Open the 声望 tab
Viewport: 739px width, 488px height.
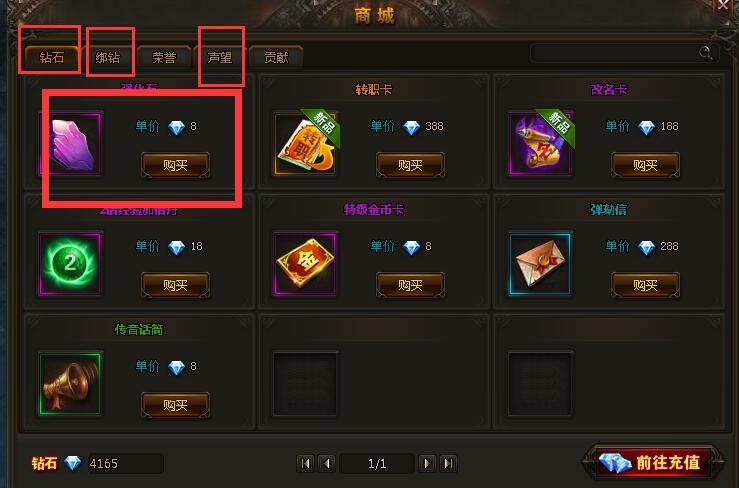pyautogui.click(x=220, y=58)
